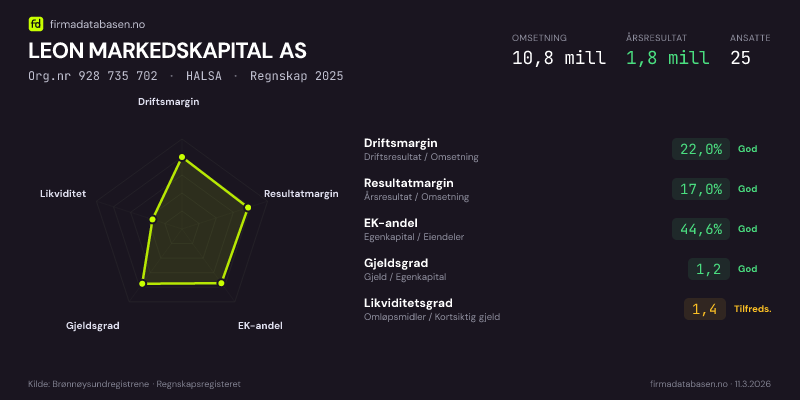This screenshot has height=400, width=800.
Task: Click the Driftsmargin point on radar chart
Action: [x=181, y=157]
